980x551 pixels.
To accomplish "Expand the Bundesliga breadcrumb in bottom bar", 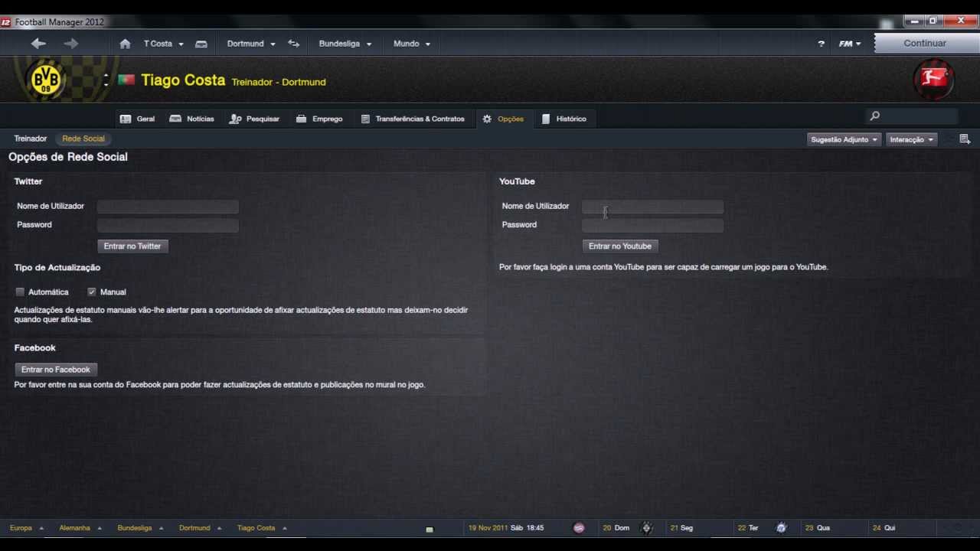I will click(140, 528).
